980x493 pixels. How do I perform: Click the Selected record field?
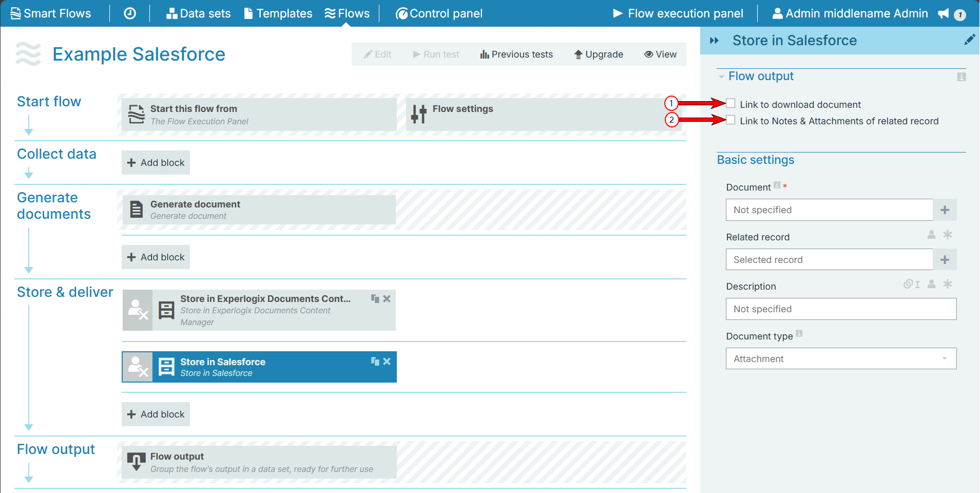(829, 259)
